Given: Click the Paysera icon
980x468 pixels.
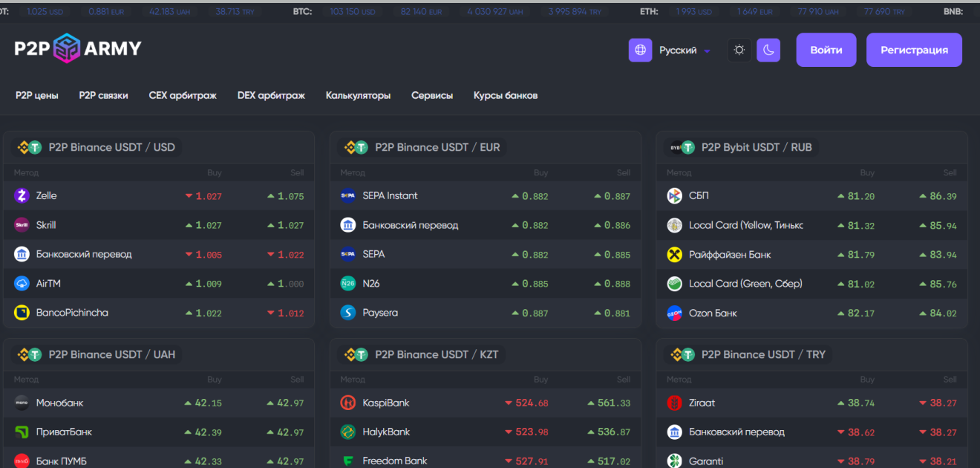Looking at the screenshot, I should click(348, 313).
